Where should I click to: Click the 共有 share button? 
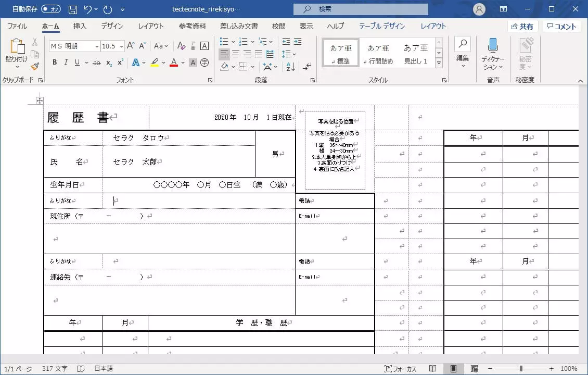(522, 26)
